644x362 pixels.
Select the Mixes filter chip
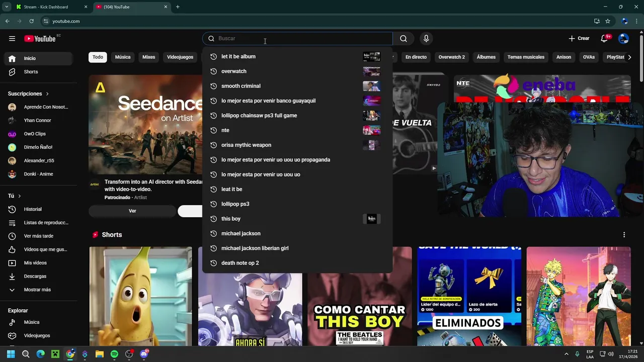coord(149,57)
